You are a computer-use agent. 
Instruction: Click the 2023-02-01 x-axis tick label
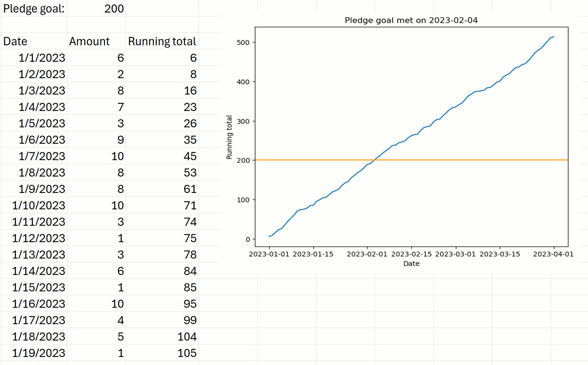point(367,254)
